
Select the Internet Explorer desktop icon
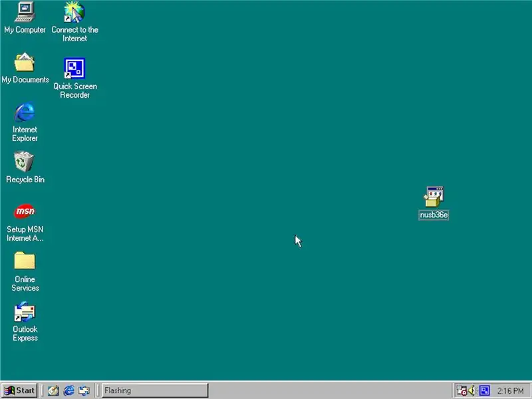25,112
